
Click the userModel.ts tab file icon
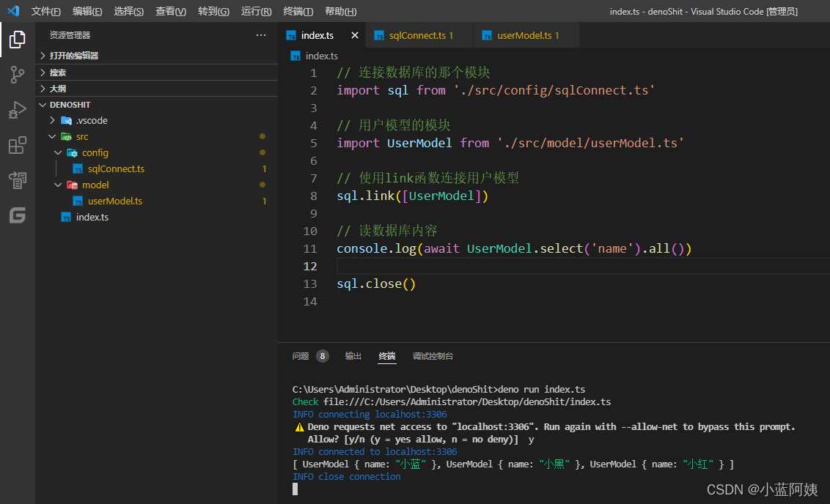pyautogui.click(x=487, y=35)
